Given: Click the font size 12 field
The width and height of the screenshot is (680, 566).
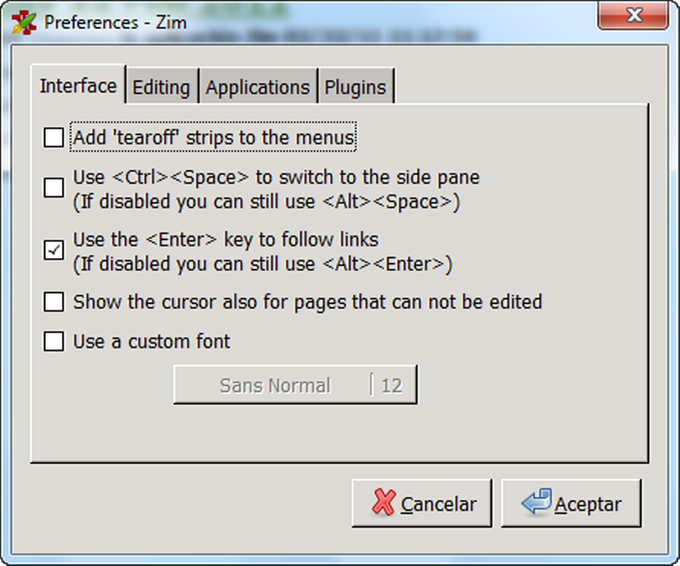Looking at the screenshot, I should point(392,385).
